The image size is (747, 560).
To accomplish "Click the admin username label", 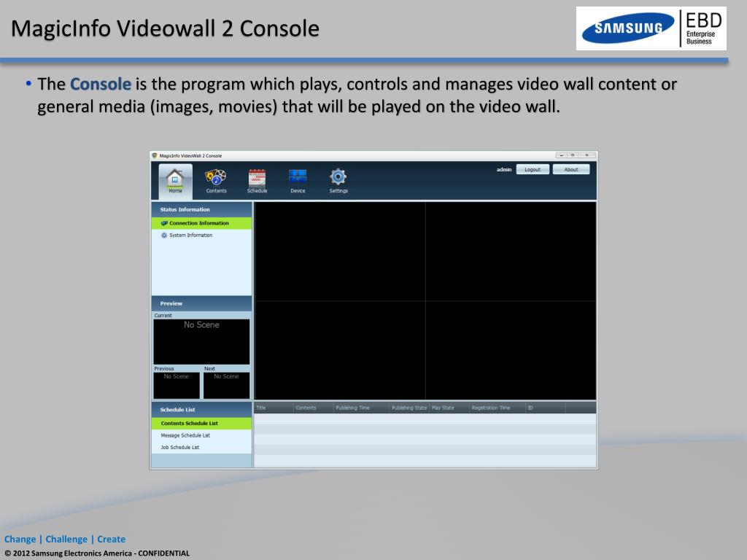I will pyautogui.click(x=504, y=169).
